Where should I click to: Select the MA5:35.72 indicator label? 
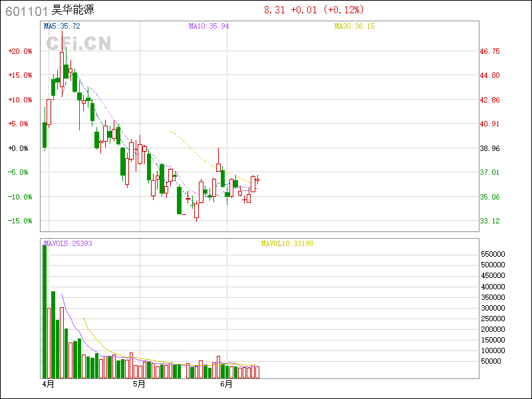[62, 26]
